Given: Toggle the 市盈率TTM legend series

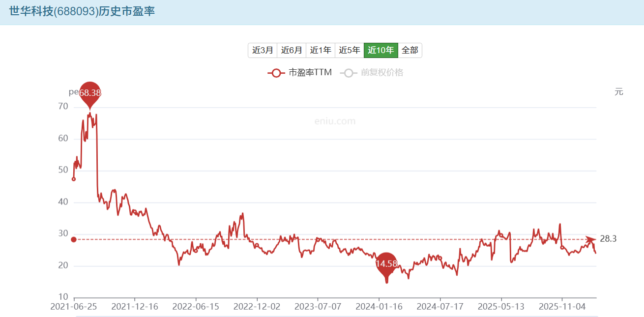Looking at the screenshot, I should [300, 73].
